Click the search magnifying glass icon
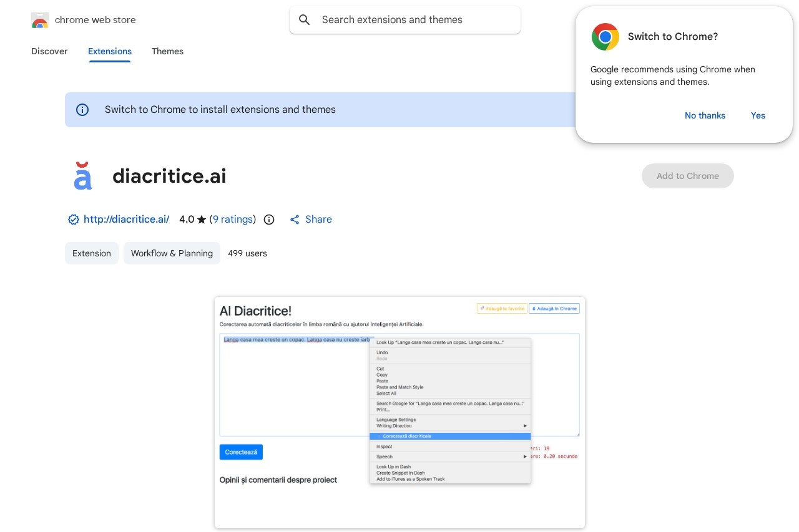The image size is (799, 532). (305, 20)
